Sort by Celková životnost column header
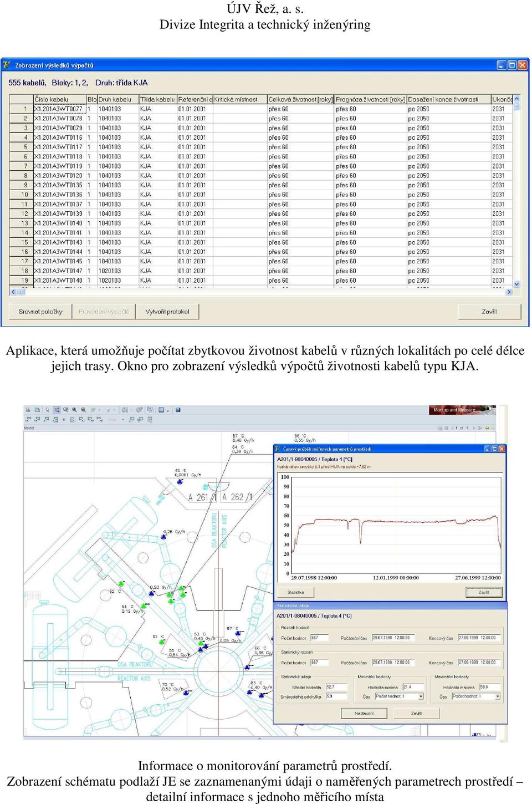The image size is (532, 804). (301, 100)
